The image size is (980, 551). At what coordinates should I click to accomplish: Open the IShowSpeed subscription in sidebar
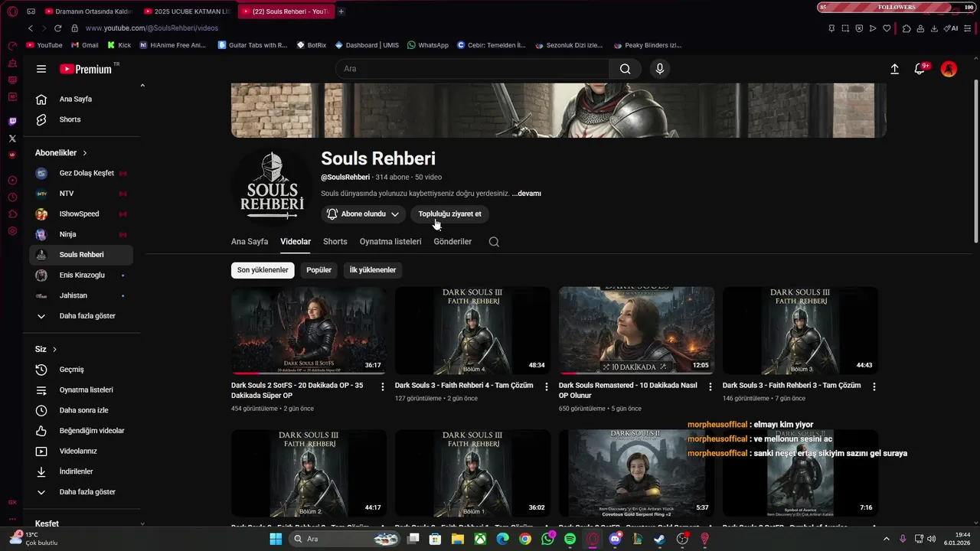pos(81,214)
